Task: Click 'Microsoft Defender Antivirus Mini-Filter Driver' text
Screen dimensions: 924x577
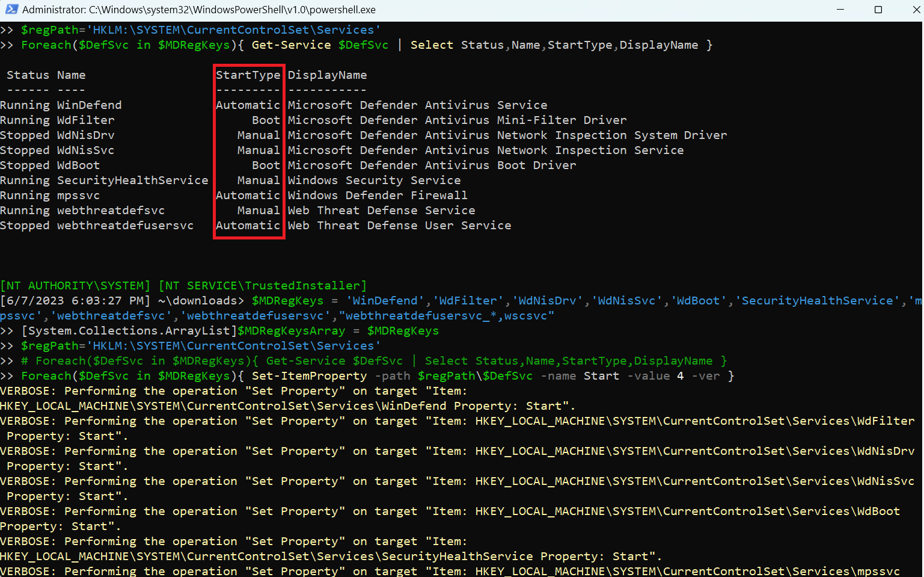Action: 457,120
